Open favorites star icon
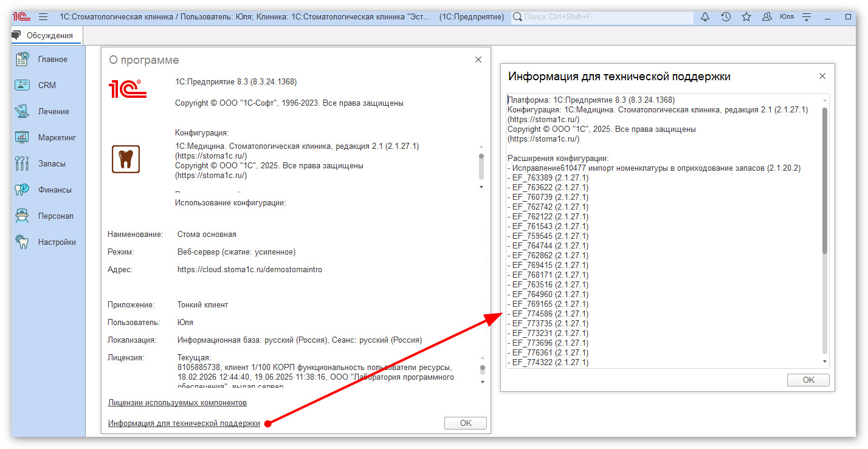 click(x=746, y=17)
